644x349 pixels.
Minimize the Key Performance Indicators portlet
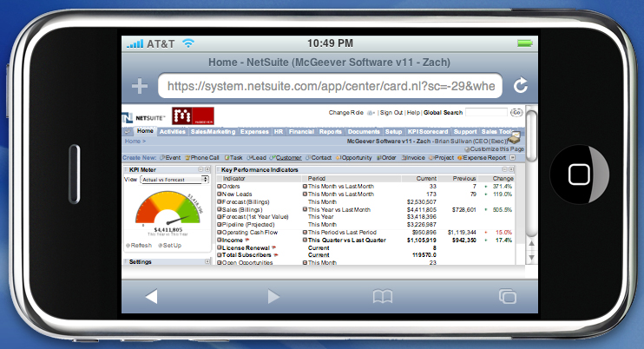[x=505, y=169]
